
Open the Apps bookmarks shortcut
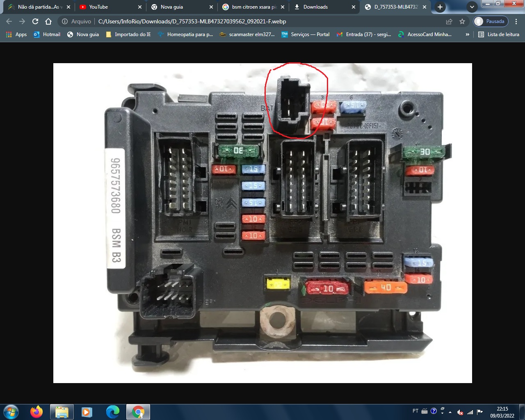point(16,34)
